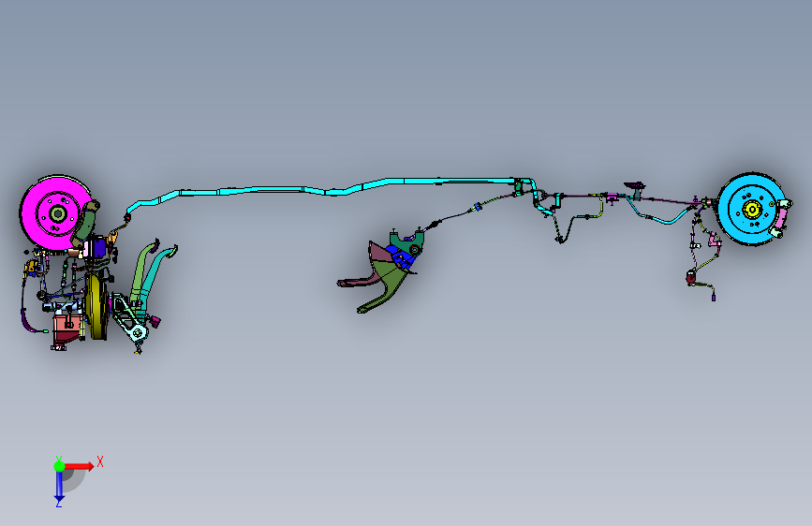Select the red fluid reservoir block
This screenshot has height=526, width=812.
coord(66,329)
